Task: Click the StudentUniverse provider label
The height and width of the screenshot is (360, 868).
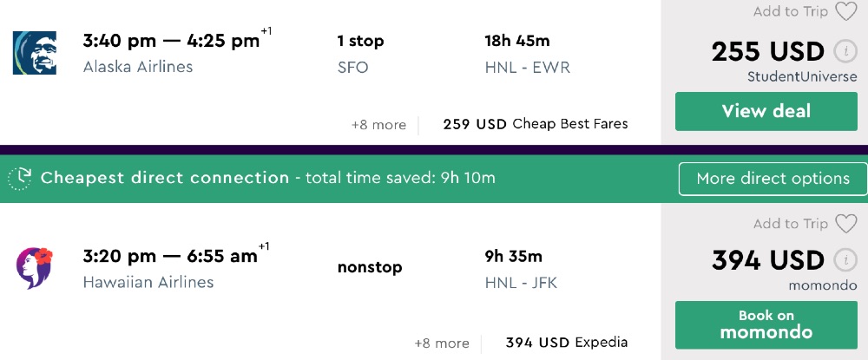Action: pyautogui.click(x=802, y=76)
